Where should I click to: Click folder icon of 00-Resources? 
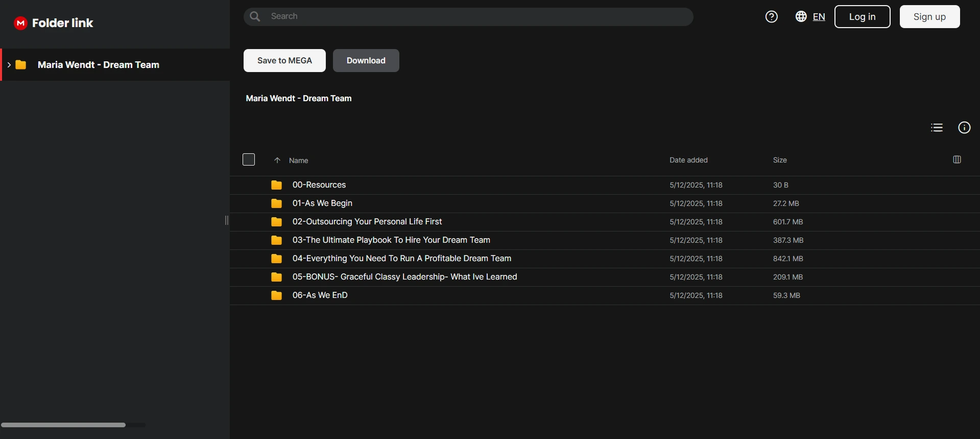276,185
